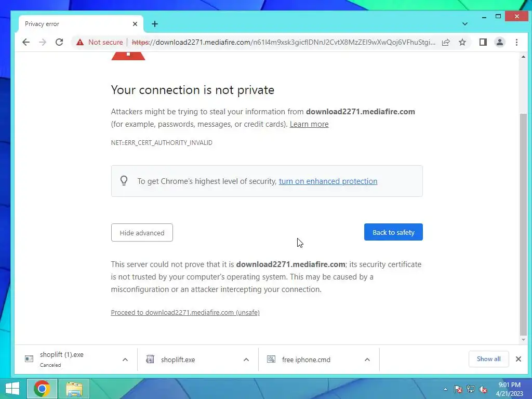
Task: Expand options for shoplift (1).exe download
Action: [125, 360]
